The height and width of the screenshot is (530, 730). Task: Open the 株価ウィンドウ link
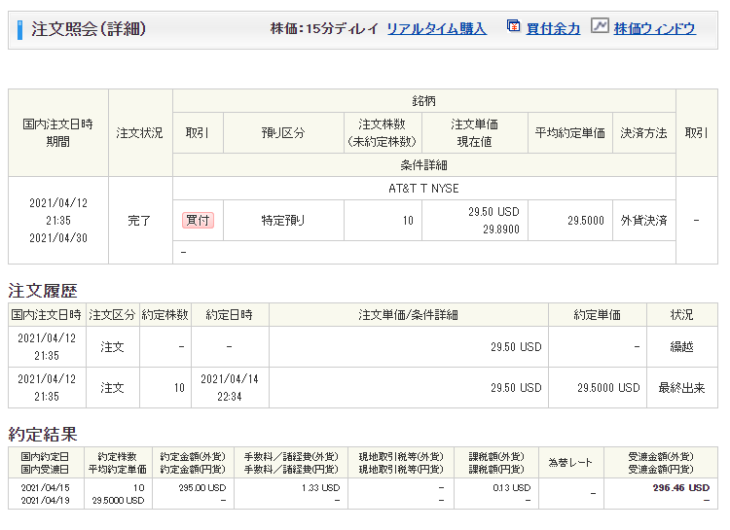click(654, 29)
